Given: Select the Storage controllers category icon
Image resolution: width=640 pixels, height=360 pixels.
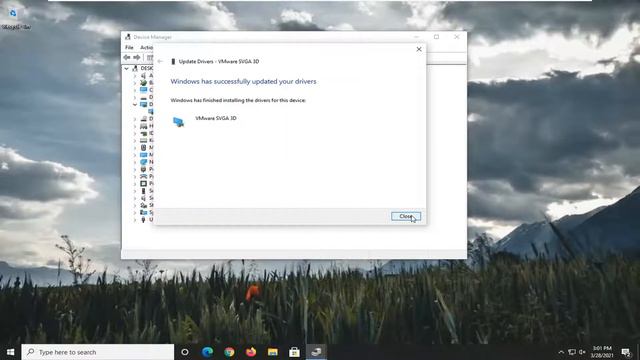Looking at the screenshot, I should 143,205.
